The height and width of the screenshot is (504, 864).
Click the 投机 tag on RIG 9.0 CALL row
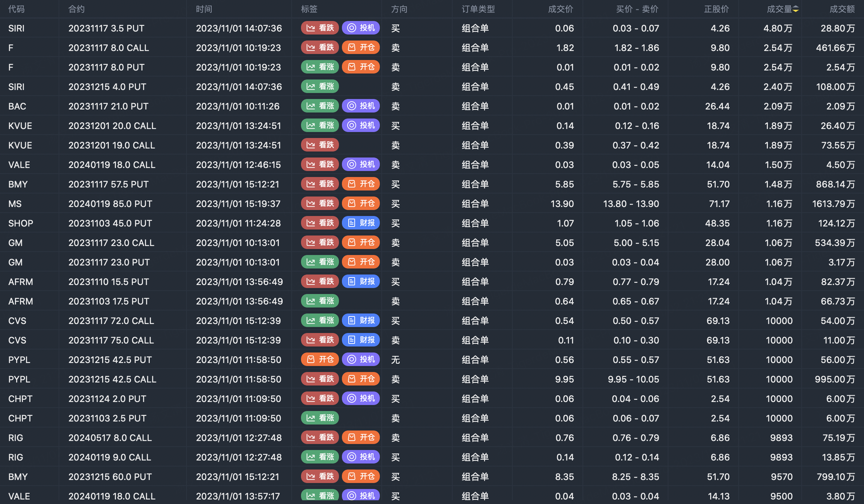361,457
